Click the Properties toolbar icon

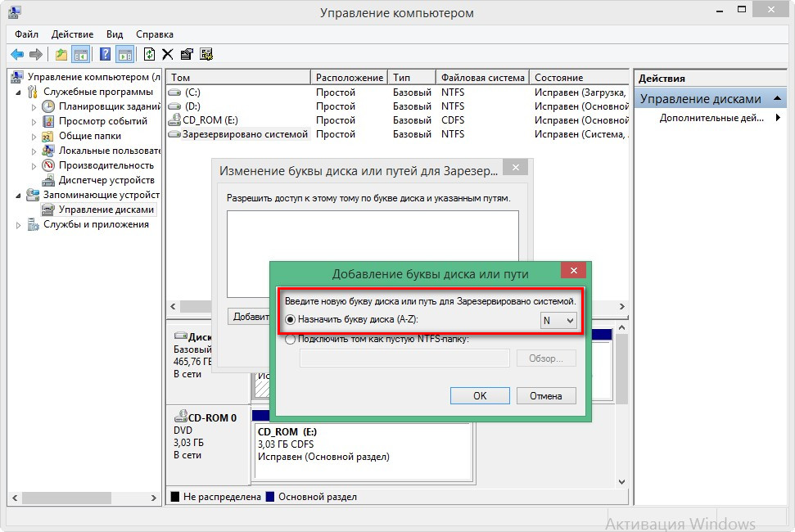click(x=187, y=55)
